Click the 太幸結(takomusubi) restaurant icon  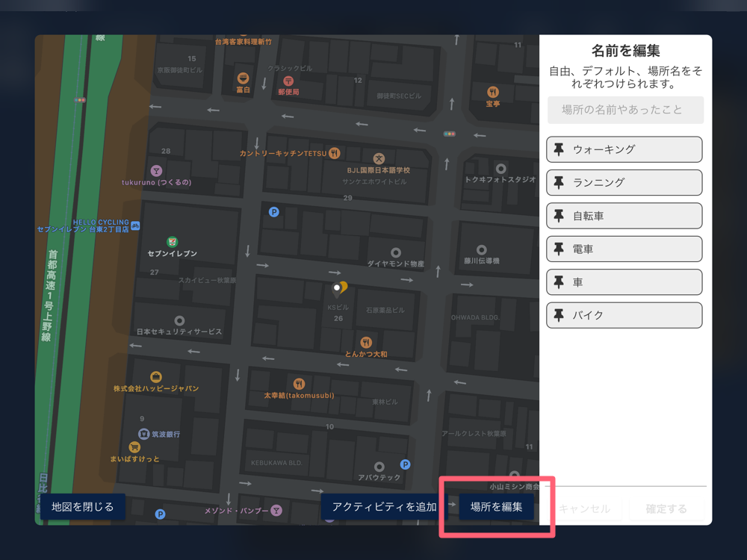point(300,384)
